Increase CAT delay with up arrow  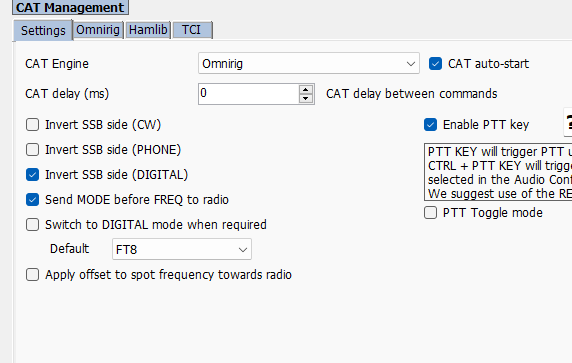(x=306, y=89)
